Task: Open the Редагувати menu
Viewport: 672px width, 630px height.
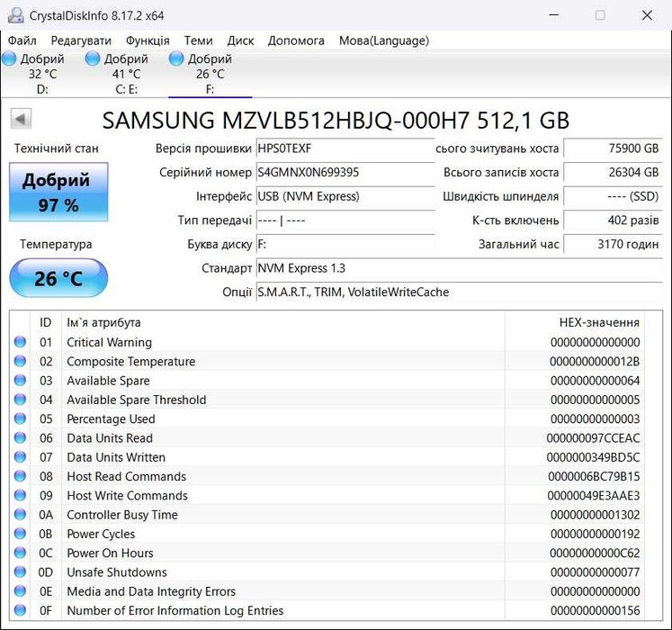Action: (x=81, y=40)
